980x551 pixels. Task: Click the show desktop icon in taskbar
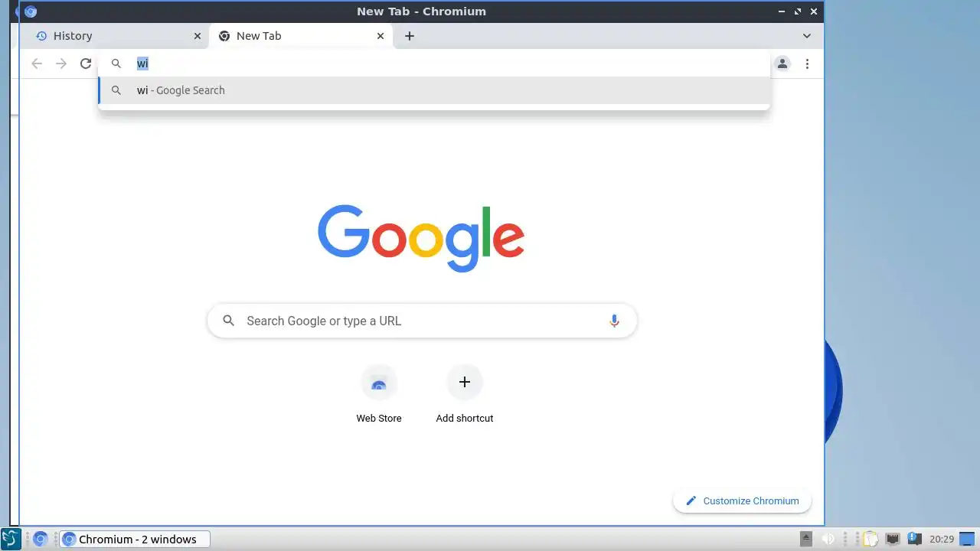968,539
